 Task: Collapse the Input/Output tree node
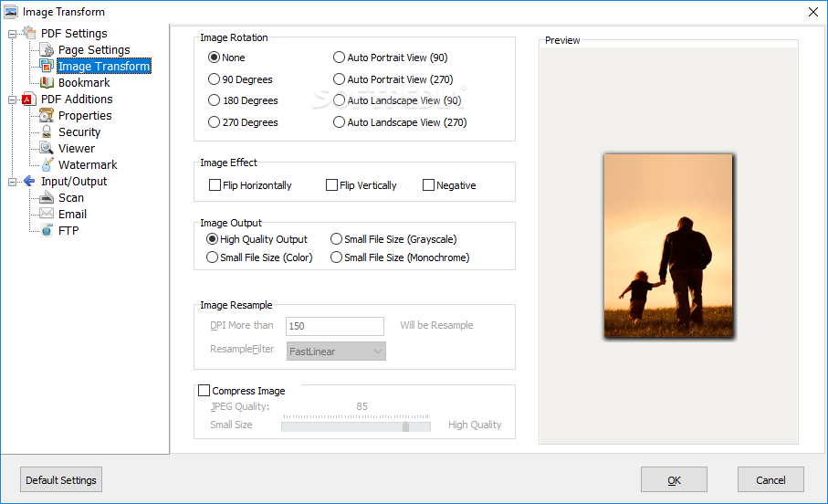[x=12, y=183]
